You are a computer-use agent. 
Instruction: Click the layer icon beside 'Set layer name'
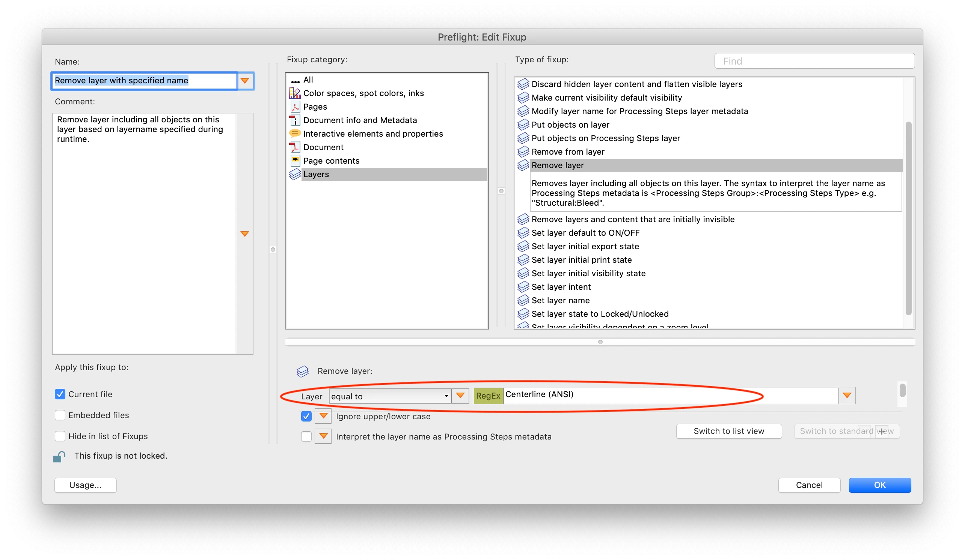point(523,301)
